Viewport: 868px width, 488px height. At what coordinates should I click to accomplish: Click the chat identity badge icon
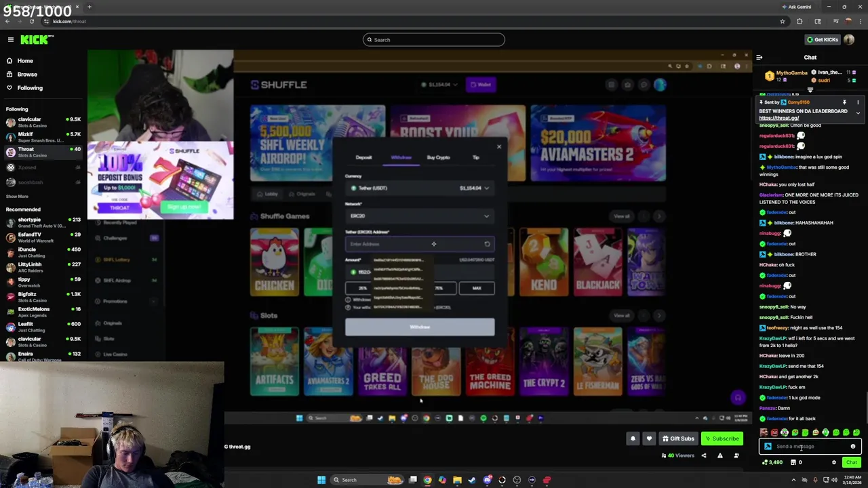click(768, 447)
